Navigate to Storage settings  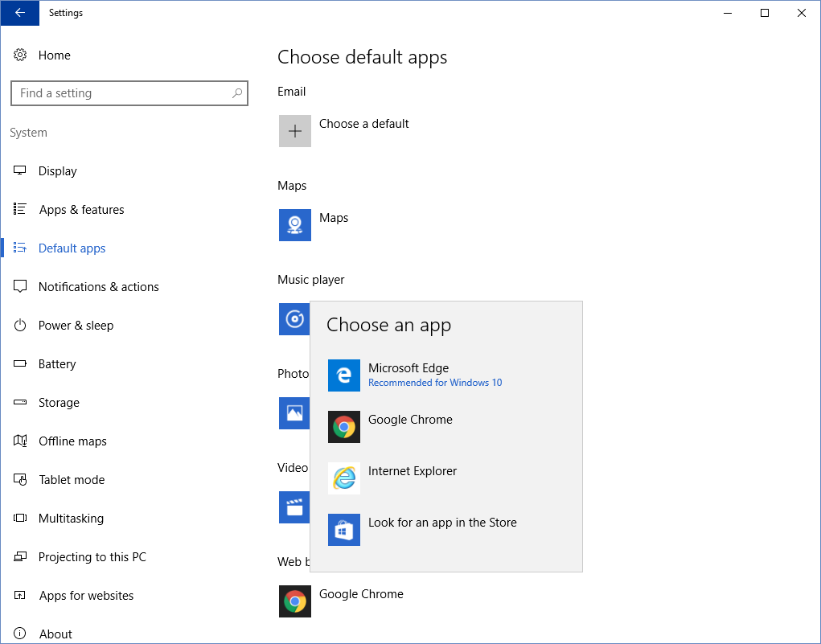(x=59, y=403)
